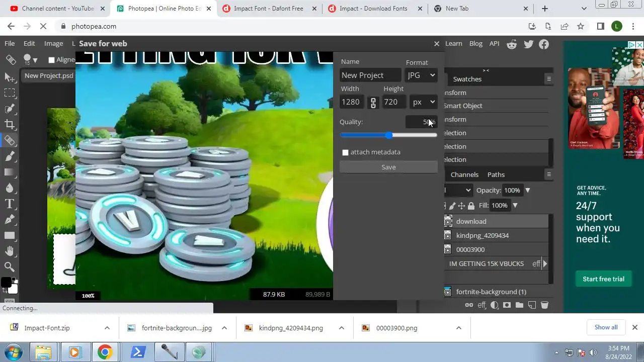Enable attach metadata checkbox
Image resolution: width=644 pixels, height=362 pixels.
pyautogui.click(x=345, y=152)
